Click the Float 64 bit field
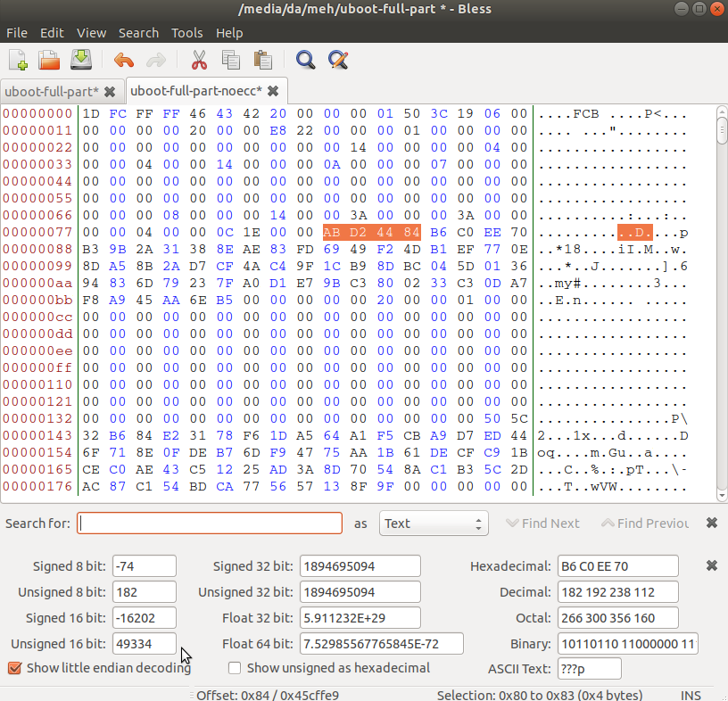 point(382,644)
